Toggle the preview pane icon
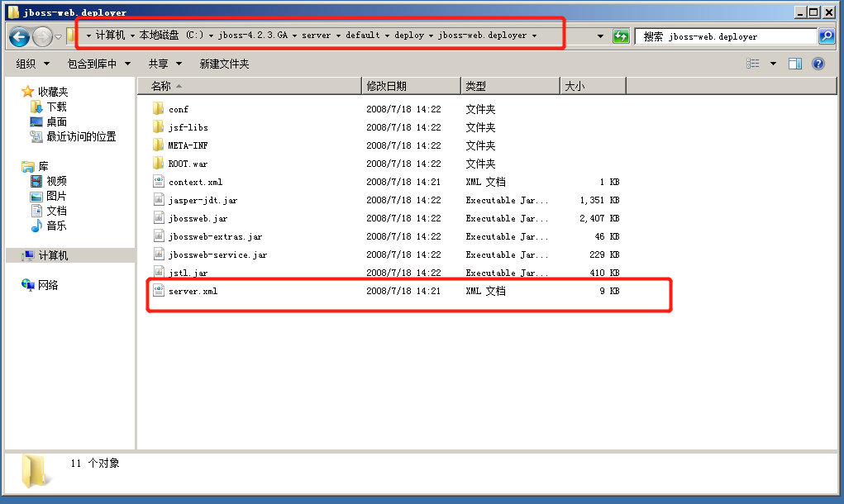 795,64
